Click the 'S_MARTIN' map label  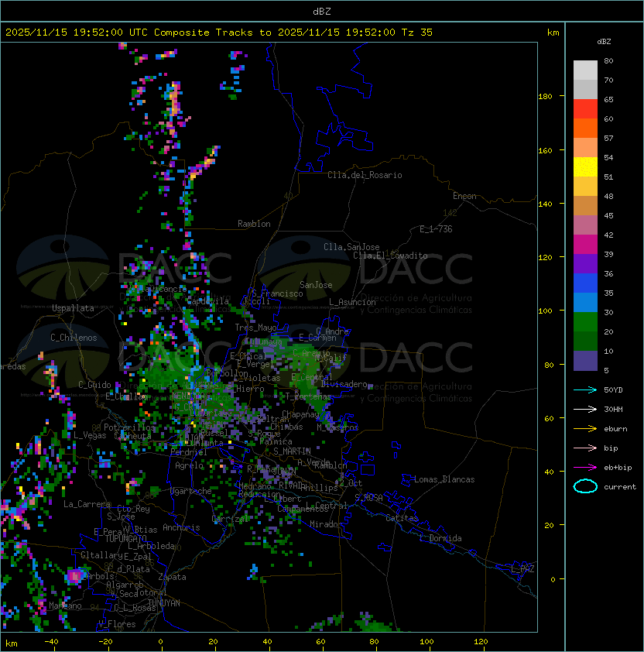point(292,451)
